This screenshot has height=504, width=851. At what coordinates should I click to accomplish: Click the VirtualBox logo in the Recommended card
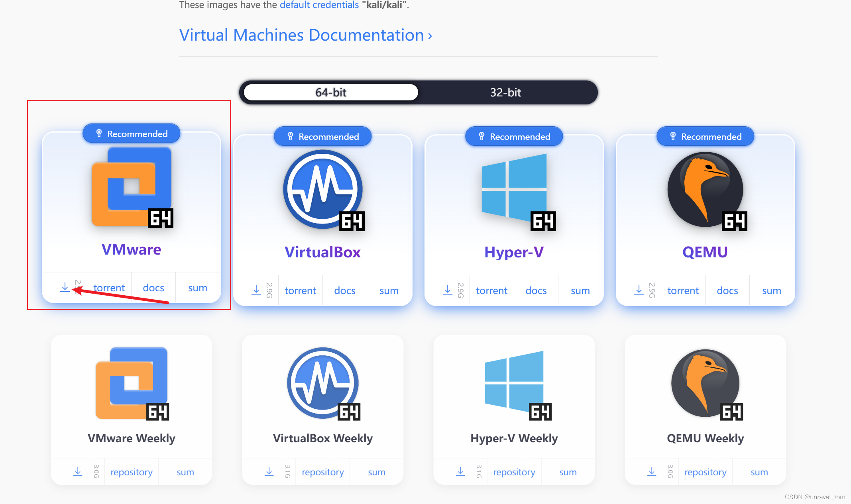pyautogui.click(x=323, y=190)
